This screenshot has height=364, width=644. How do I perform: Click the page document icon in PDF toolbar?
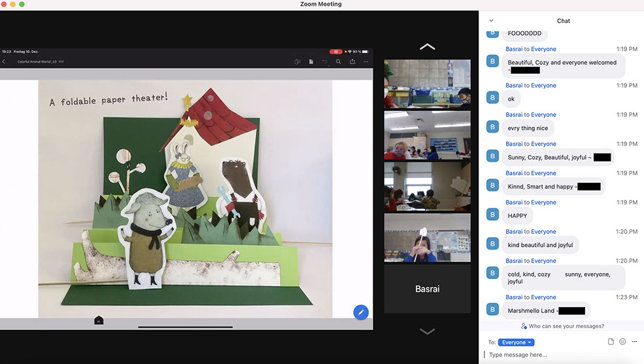tap(311, 61)
